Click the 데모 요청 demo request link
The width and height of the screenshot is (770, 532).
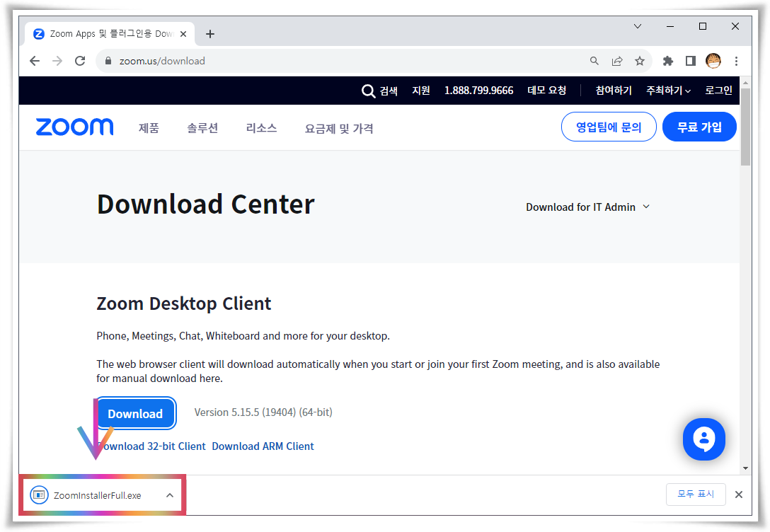pos(546,91)
